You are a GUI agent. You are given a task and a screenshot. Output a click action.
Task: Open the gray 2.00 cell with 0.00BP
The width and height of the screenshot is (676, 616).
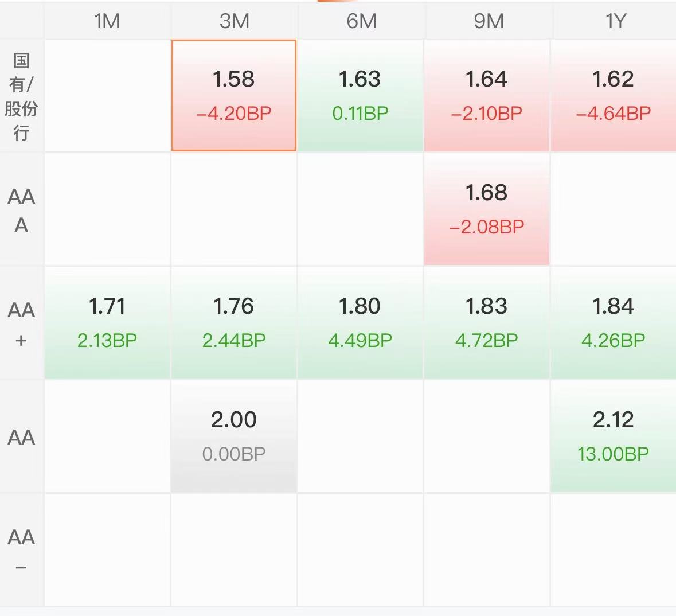click(234, 436)
